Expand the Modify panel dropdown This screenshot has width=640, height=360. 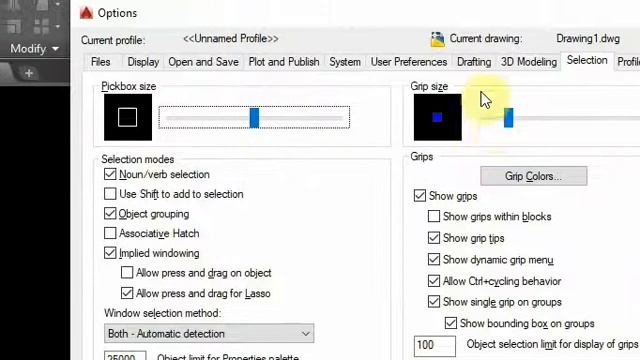(x=35, y=49)
